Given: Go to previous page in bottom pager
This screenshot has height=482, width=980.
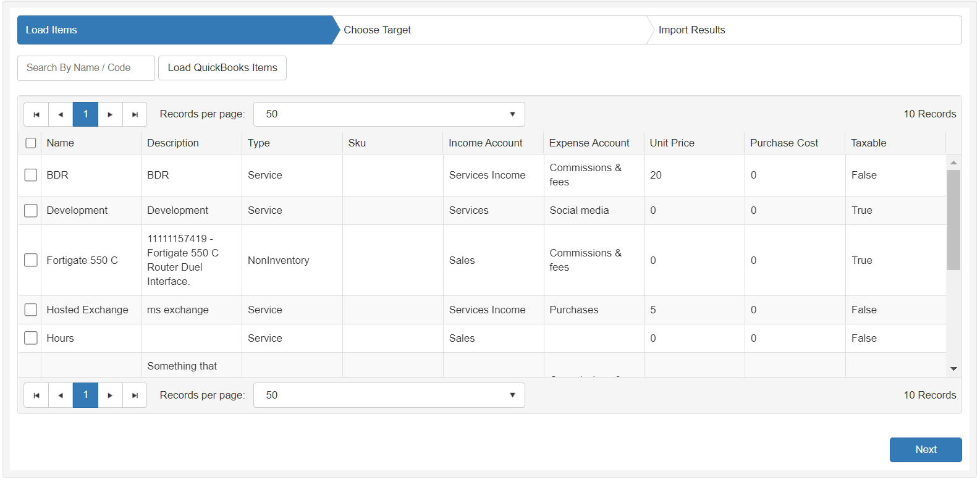Looking at the screenshot, I should (61, 395).
